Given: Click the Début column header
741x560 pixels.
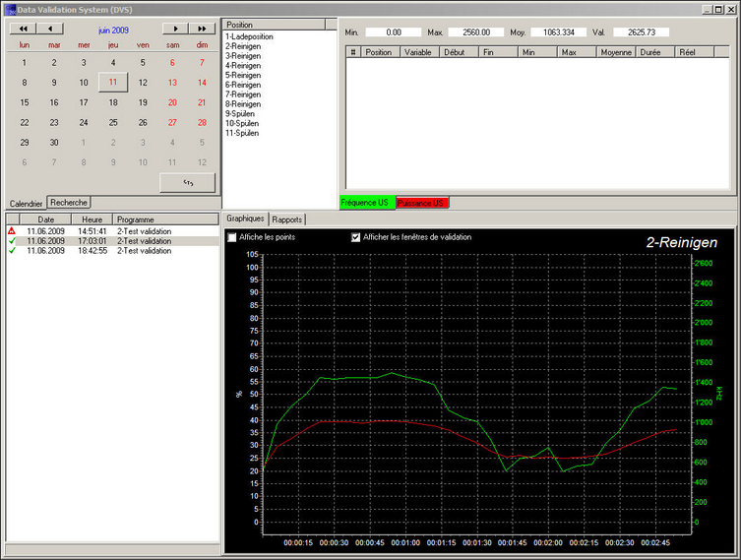Looking at the screenshot, I should click(459, 52).
